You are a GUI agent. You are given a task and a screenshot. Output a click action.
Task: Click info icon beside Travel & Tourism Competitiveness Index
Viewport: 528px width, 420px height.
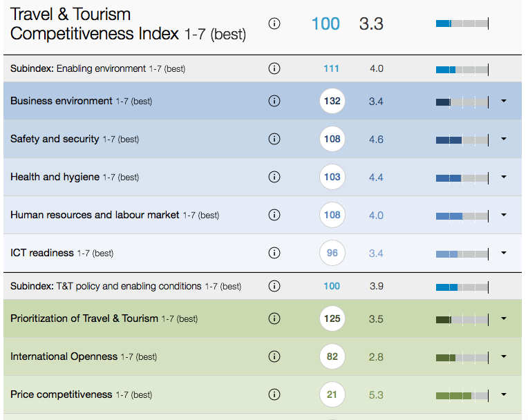(274, 23)
